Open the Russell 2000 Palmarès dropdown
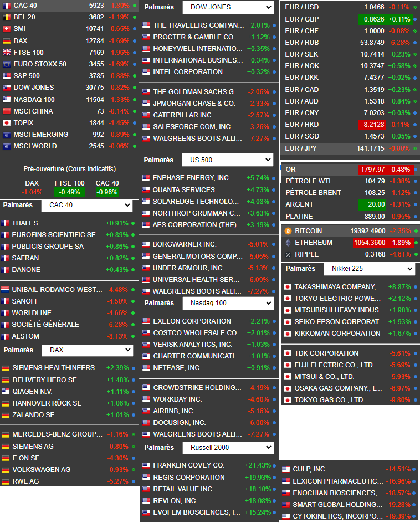 point(228,448)
